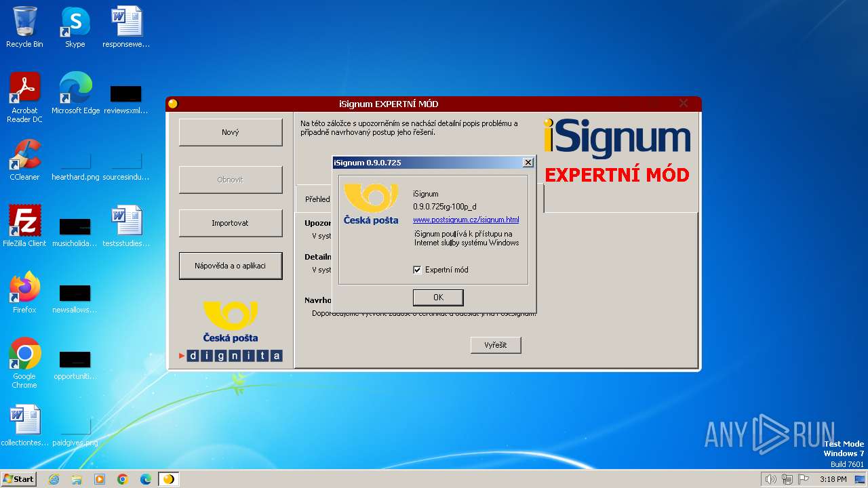Click the iSignum EXPERTNÍ MÓD title bar
Image resolution: width=868 pixels, height=488 pixels.
[434, 104]
